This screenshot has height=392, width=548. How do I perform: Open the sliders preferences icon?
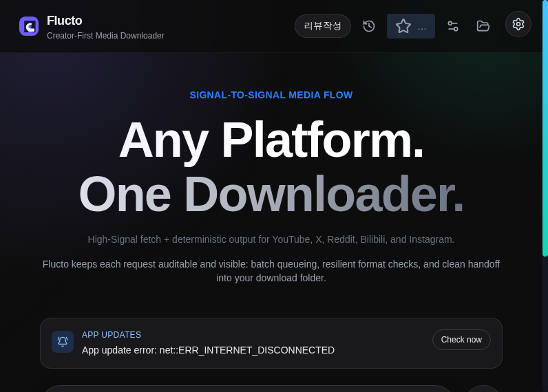click(x=453, y=26)
